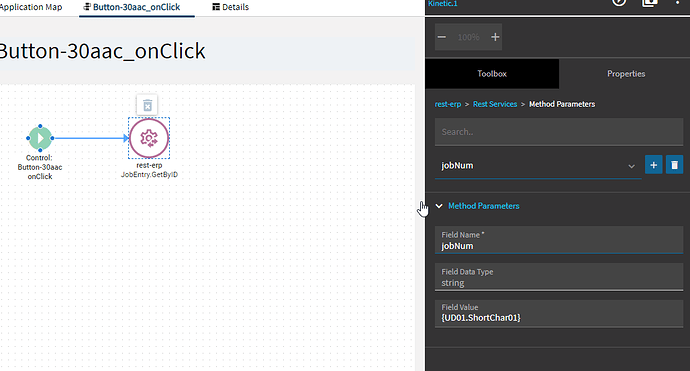Select the rest-erp gear node on canvas
Viewport: 690px width, 371px height.
point(149,138)
